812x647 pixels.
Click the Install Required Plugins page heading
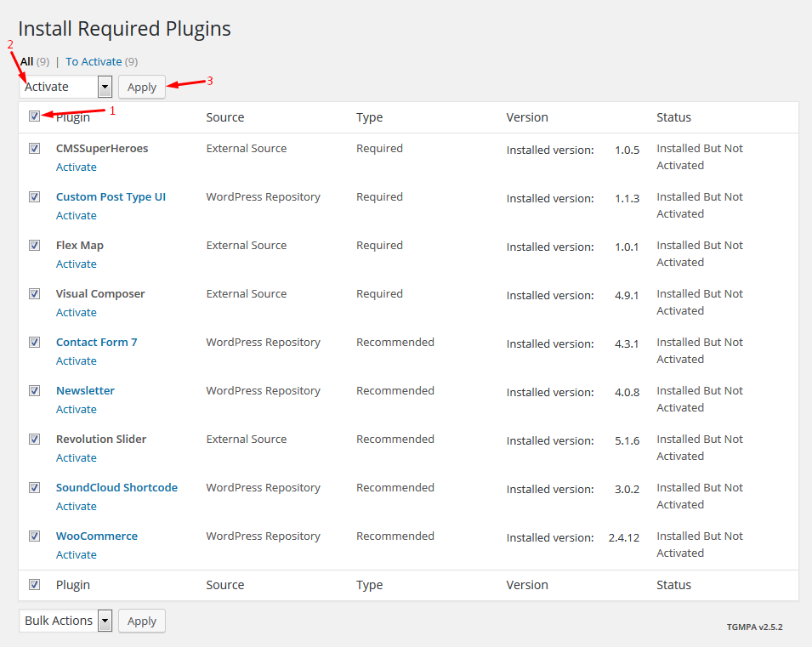pos(124,29)
